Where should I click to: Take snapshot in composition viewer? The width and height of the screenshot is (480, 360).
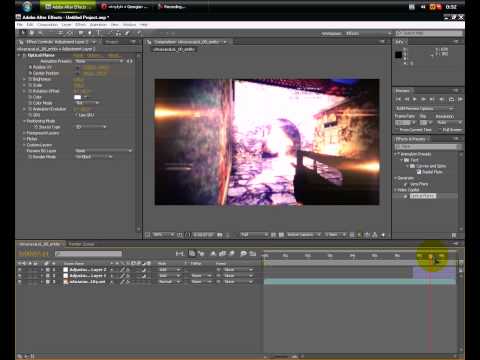click(x=220, y=235)
